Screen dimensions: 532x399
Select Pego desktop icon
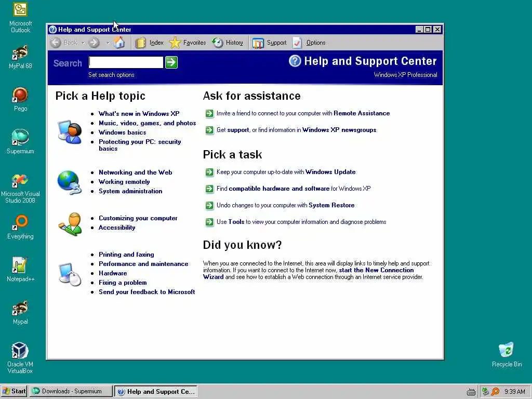coord(20,99)
